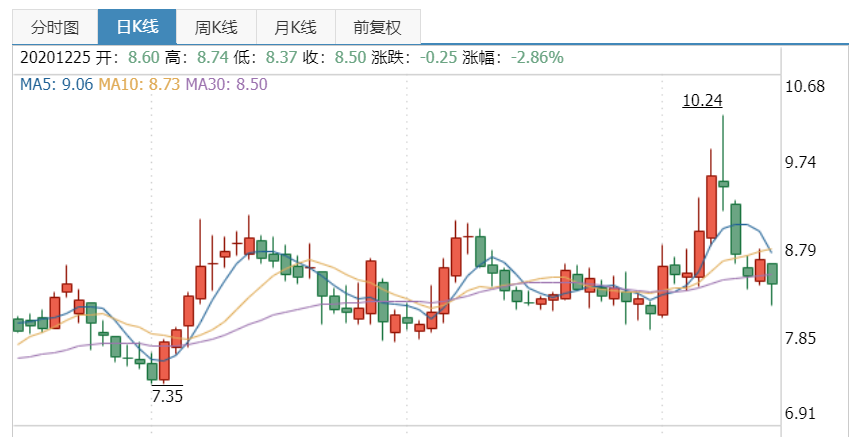Open the 前复权 tab
This screenshot has height=437, width=855.
coord(378,27)
